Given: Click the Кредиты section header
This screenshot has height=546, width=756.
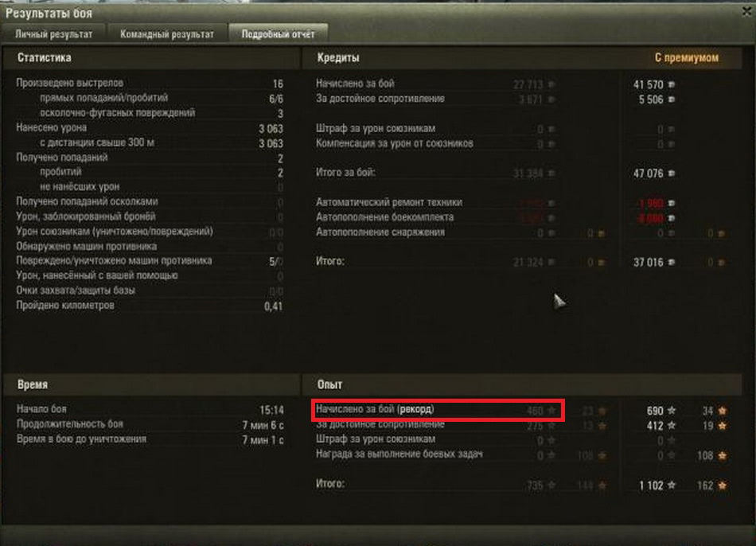Looking at the screenshot, I should point(338,58).
